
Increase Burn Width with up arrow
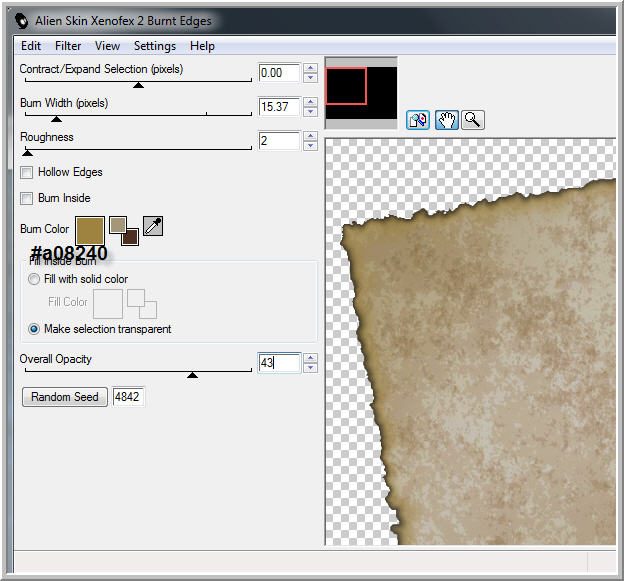[x=310, y=102]
